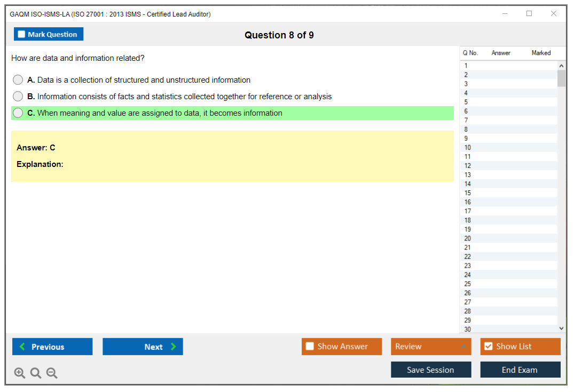Open the Review dropdown menu
The height and width of the screenshot is (392, 574).
[431, 347]
